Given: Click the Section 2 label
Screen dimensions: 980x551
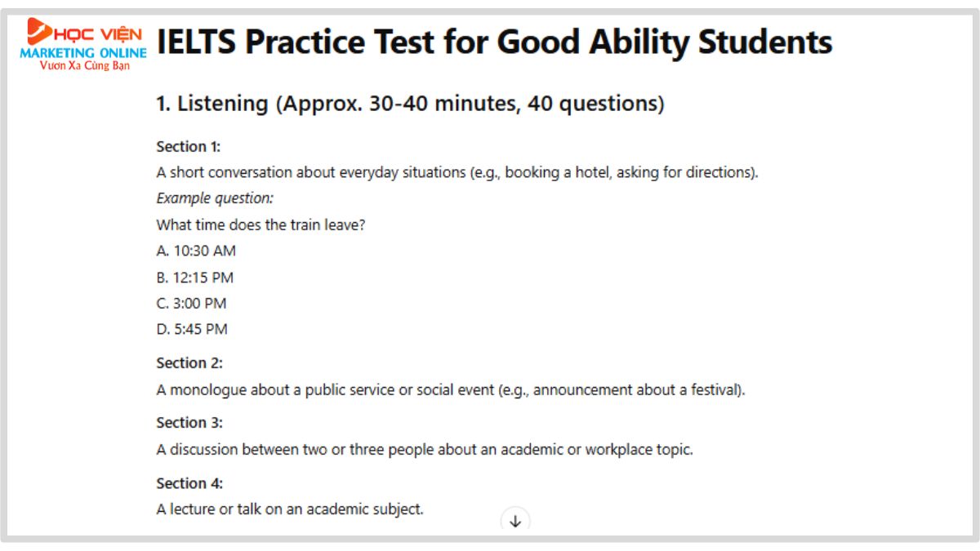Looking at the screenshot, I should (189, 363).
